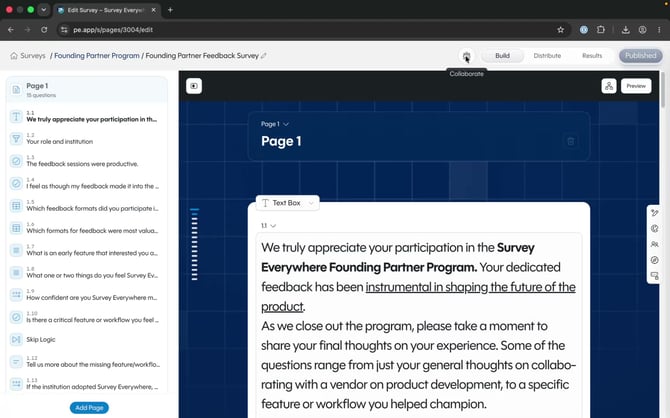Click the Page 1 heading on the canvas
Screen dimensions: 670x418
point(281,141)
